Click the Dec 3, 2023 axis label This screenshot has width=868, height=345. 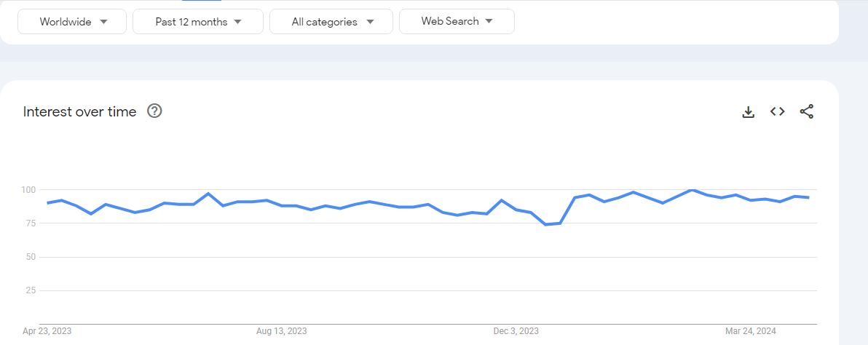pyautogui.click(x=516, y=331)
